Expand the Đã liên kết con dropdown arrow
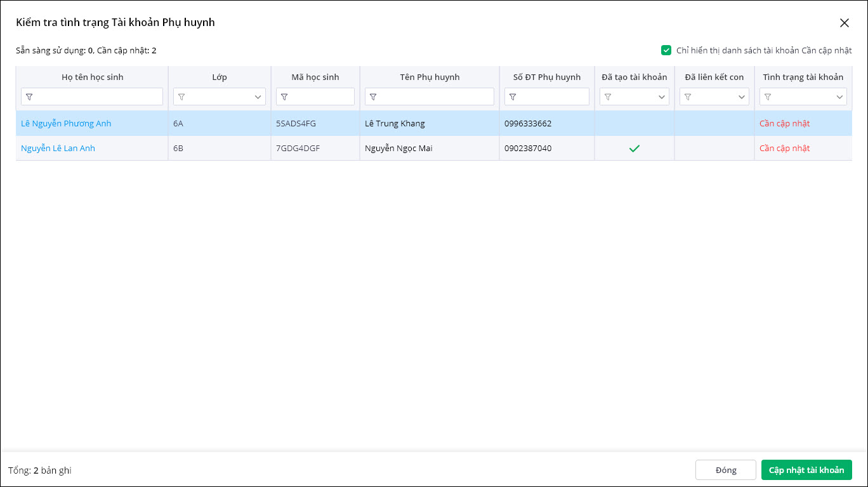The height and width of the screenshot is (487, 868). coord(742,97)
